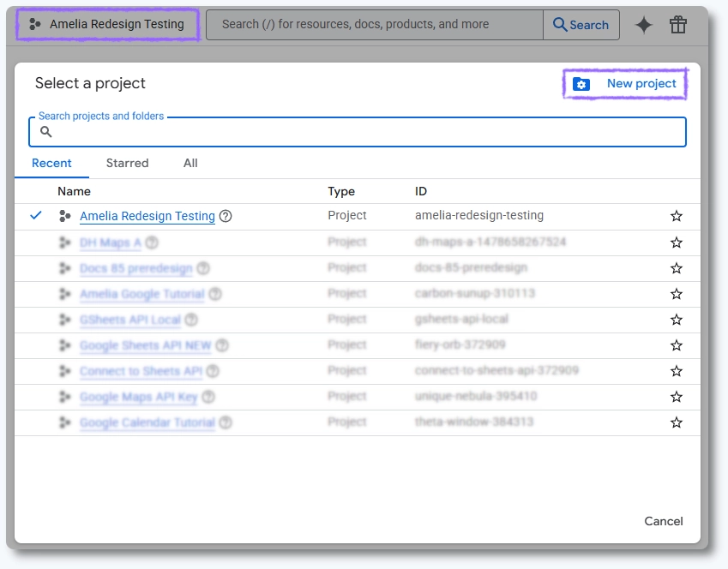Screen dimensions: 728x569
Task: Open the Connect to Sheets API project link
Action: pyautogui.click(x=141, y=371)
